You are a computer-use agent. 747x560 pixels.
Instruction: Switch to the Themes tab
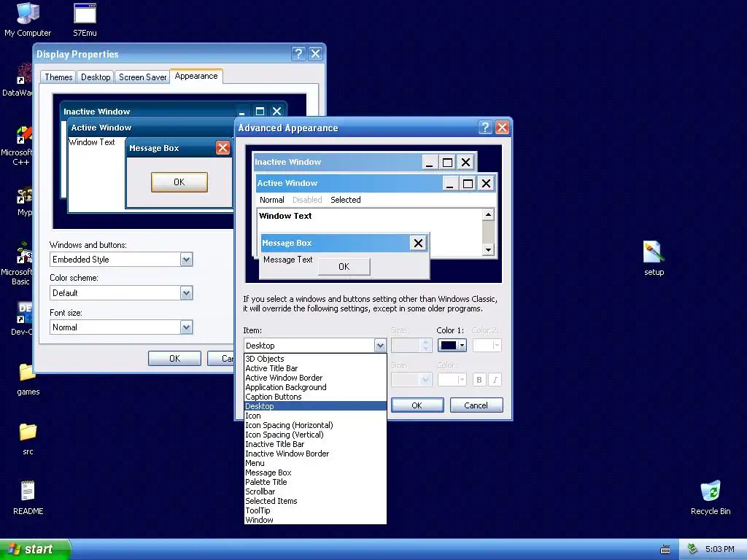pyautogui.click(x=58, y=77)
